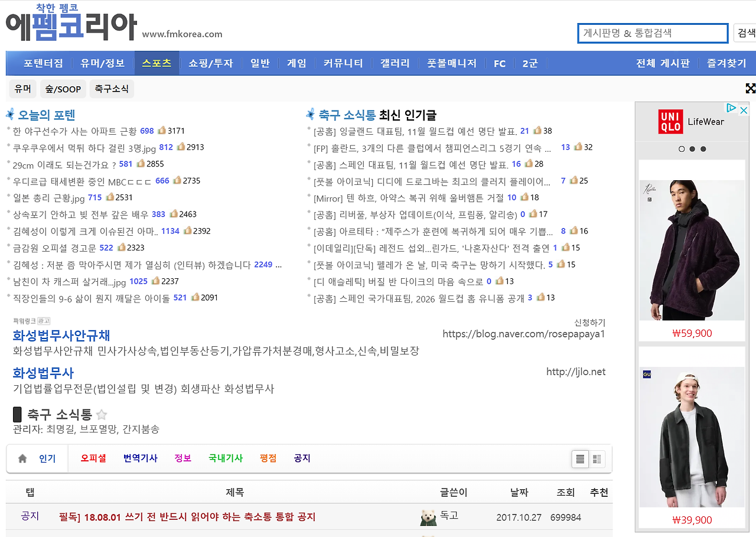Click the star favorite icon beside 축구 소식통
The image size is (756, 537).
pyautogui.click(x=102, y=415)
